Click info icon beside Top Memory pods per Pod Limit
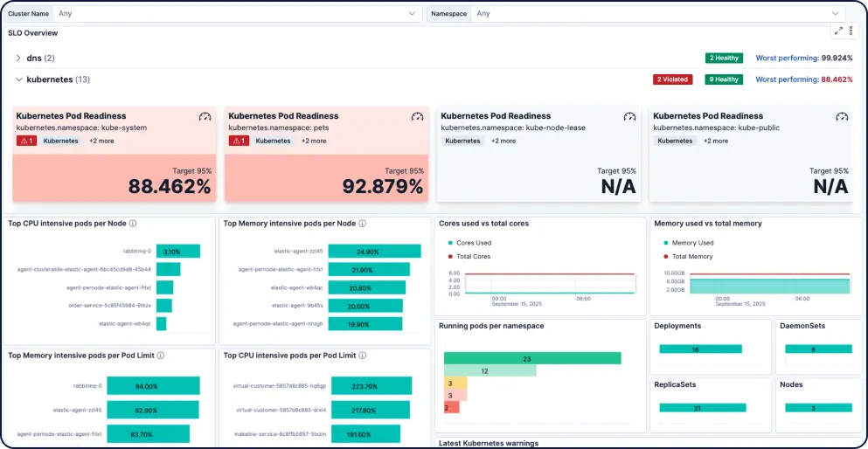868x449 pixels. (161, 356)
